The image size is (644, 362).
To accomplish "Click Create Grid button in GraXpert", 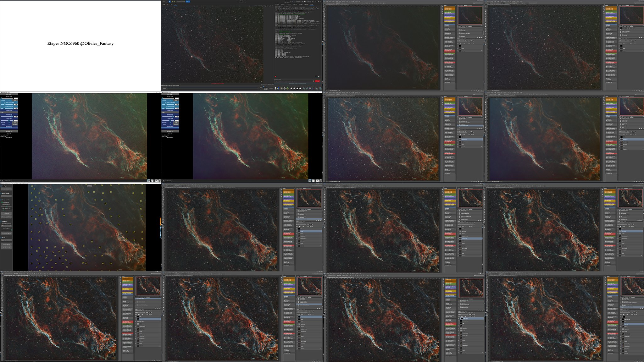I will pos(6,213).
